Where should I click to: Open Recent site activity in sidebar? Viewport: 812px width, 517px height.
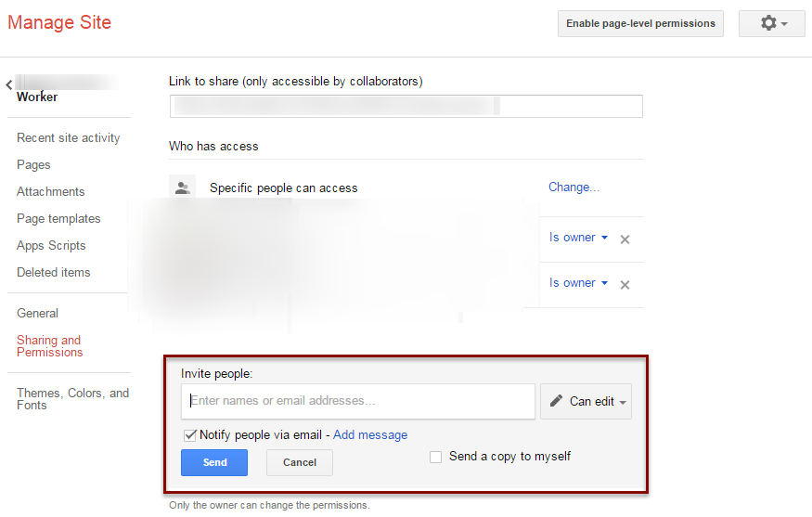click(x=68, y=137)
